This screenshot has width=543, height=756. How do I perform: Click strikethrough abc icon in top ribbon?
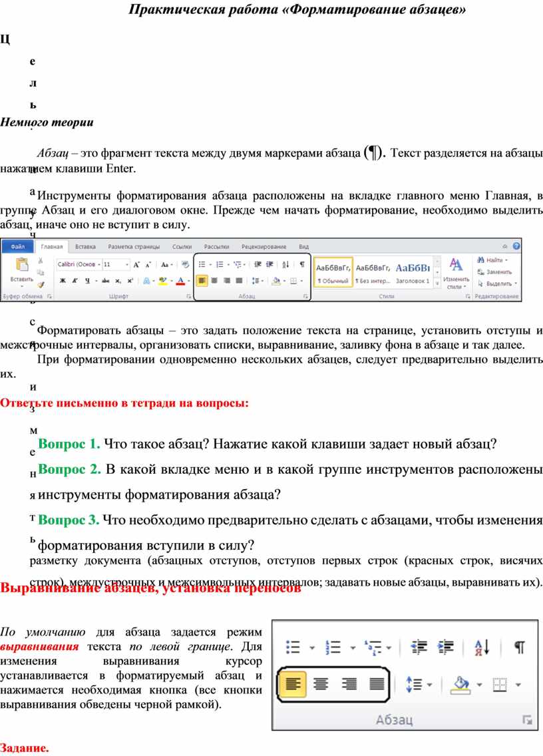click(106, 281)
